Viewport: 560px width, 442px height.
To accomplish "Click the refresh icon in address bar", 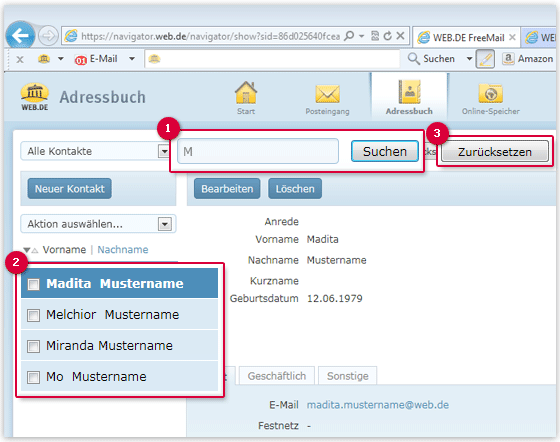I will point(387,36).
